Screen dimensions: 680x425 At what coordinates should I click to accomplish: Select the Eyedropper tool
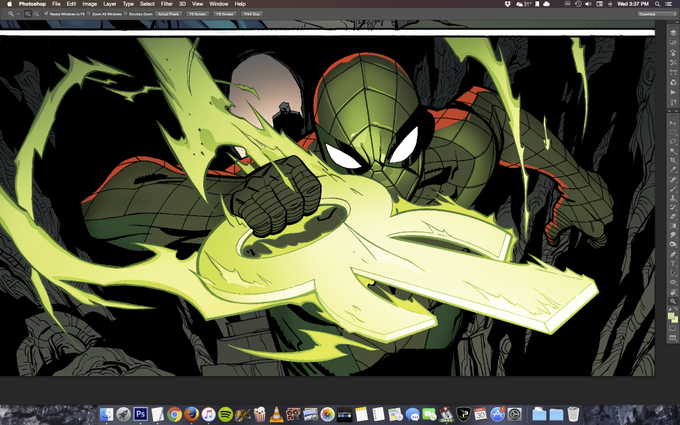coord(673,170)
